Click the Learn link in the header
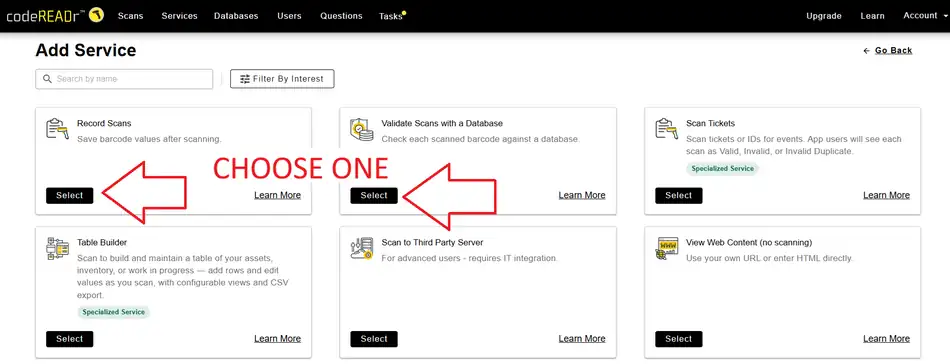Screen dimensions: 950x364 pyautogui.click(x=872, y=16)
